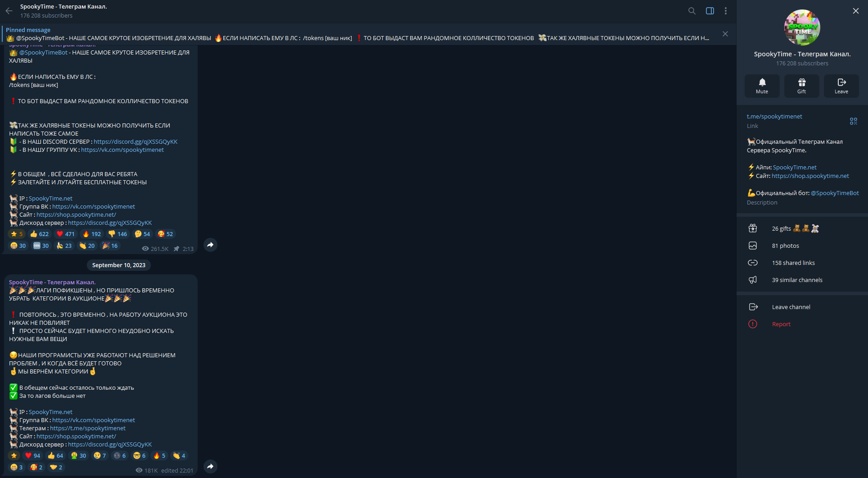Open the pinned message from the top bar
The width and height of the screenshot is (868, 478).
(x=358, y=34)
